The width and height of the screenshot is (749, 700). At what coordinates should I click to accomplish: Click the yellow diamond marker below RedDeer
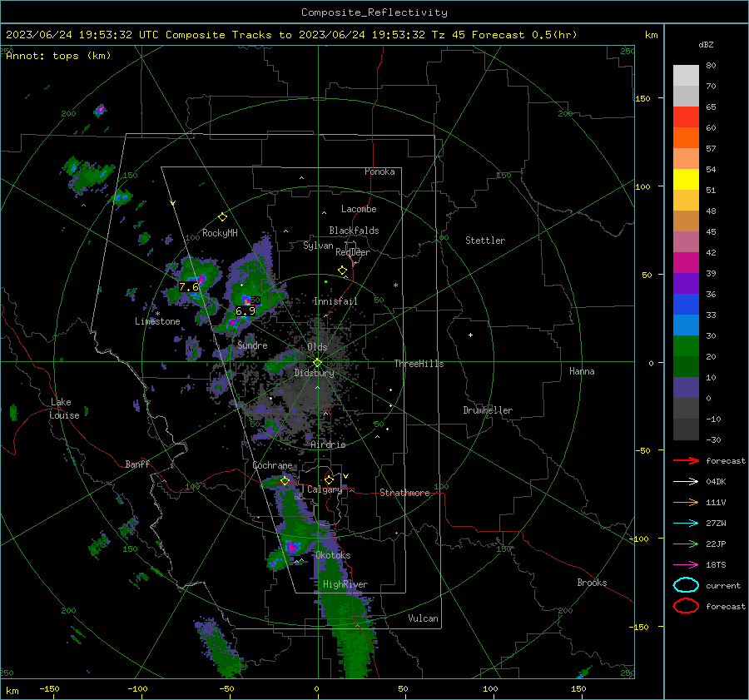(342, 271)
